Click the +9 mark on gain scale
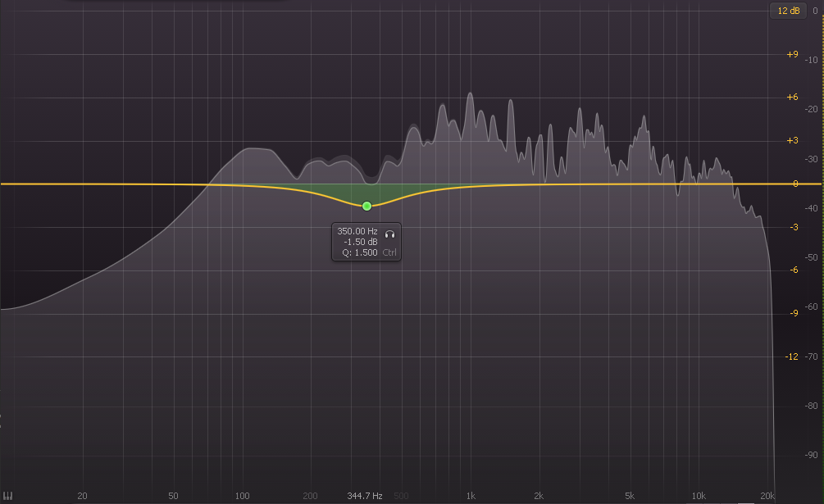This screenshot has height=504, width=824. tap(792, 54)
